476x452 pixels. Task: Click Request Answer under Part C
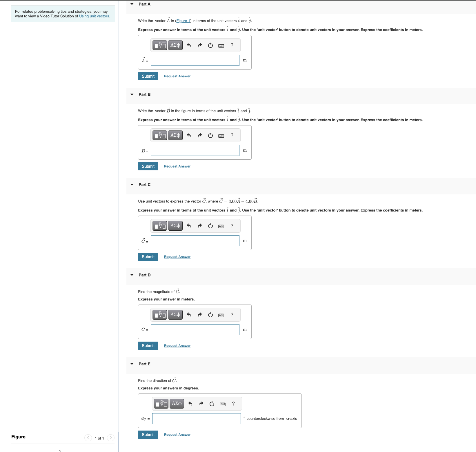(x=177, y=256)
